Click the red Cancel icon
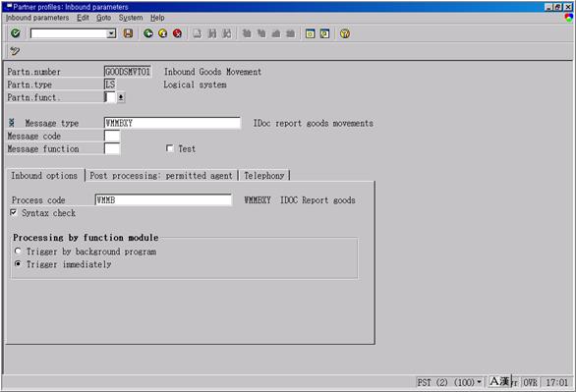The width and height of the screenshot is (576, 392). click(x=177, y=33)
